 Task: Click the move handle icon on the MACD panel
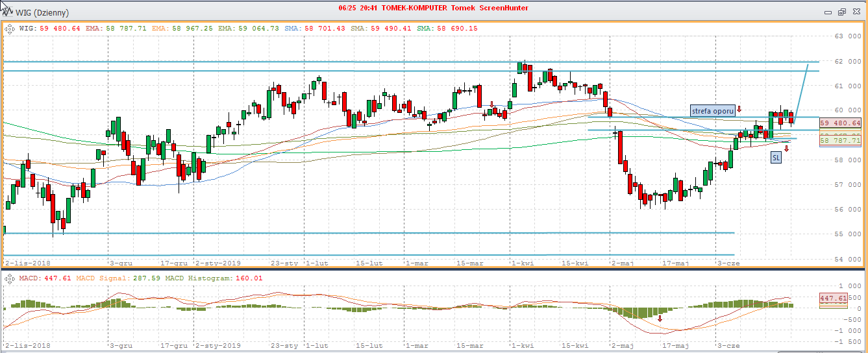[10, 278]
